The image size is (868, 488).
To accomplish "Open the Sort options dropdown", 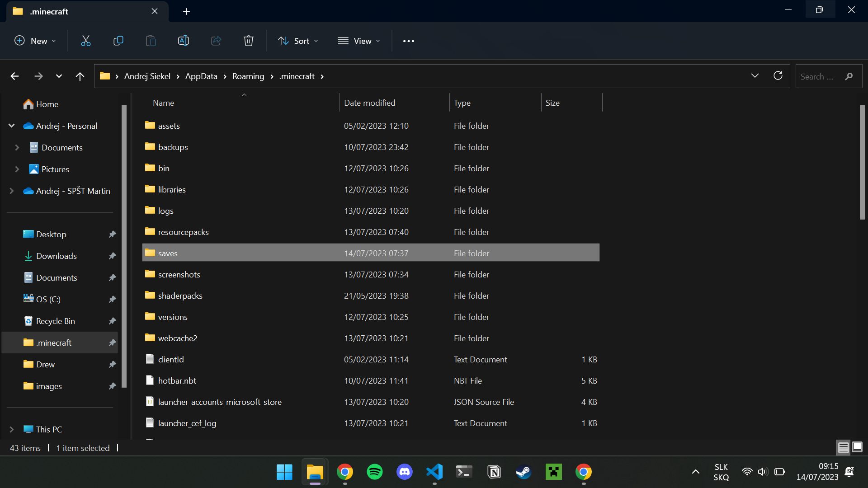I will click(298, 41).
